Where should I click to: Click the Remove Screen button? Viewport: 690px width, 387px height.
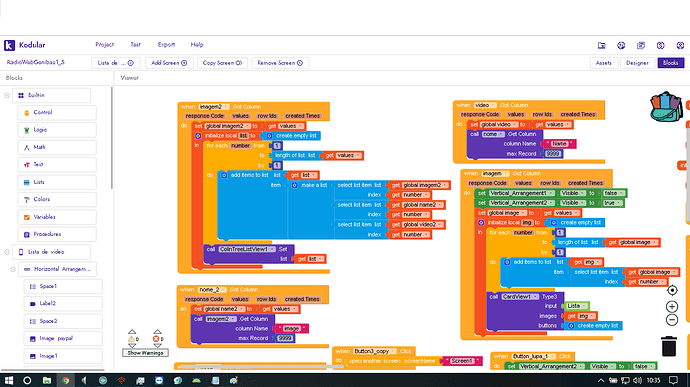pos(280,63)
